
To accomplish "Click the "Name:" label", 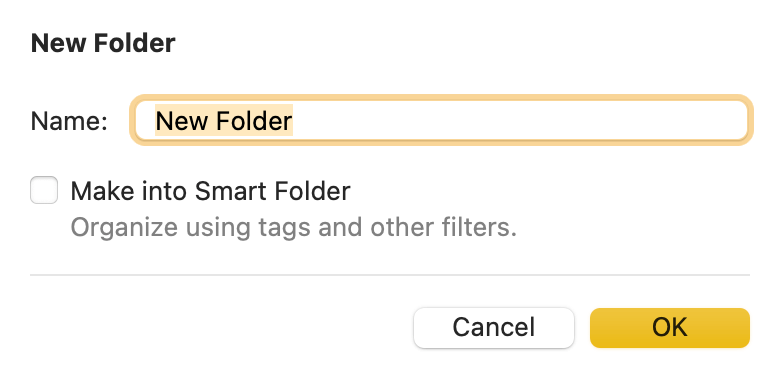I will [69, 120].
